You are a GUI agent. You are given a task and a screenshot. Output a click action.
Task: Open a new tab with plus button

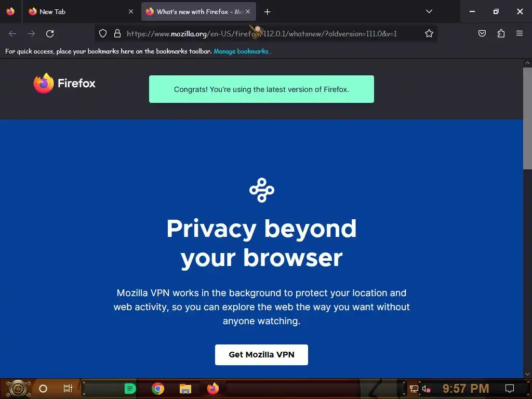(x=268, y=12)
